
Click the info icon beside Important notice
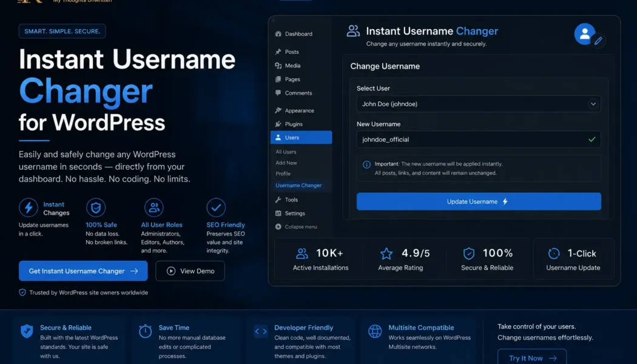click(366, 164)
